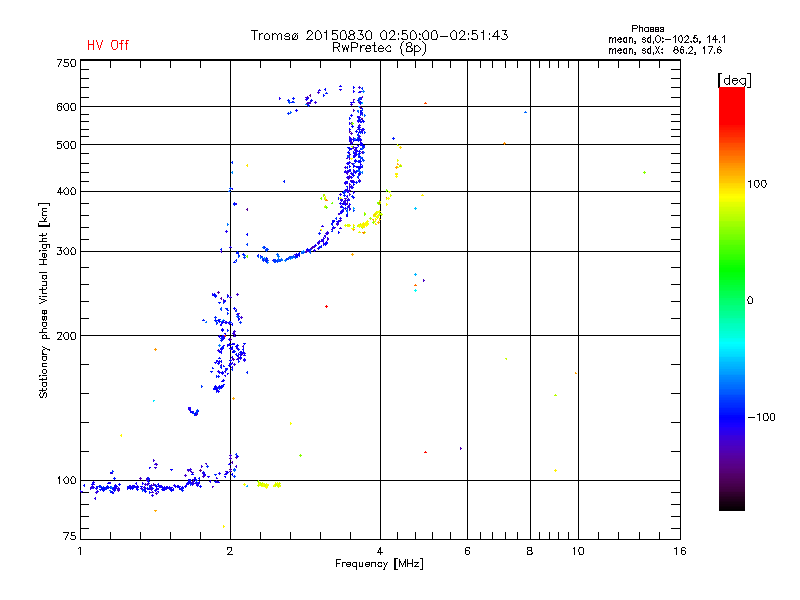Click the x-axis '4' tick label
This screenshot has height=600, width=800.
(380, 551)
